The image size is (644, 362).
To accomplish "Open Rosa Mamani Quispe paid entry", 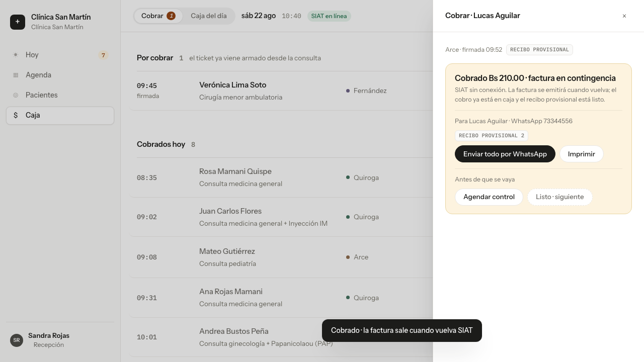I will pyautogui.click(x=282, y=177).
